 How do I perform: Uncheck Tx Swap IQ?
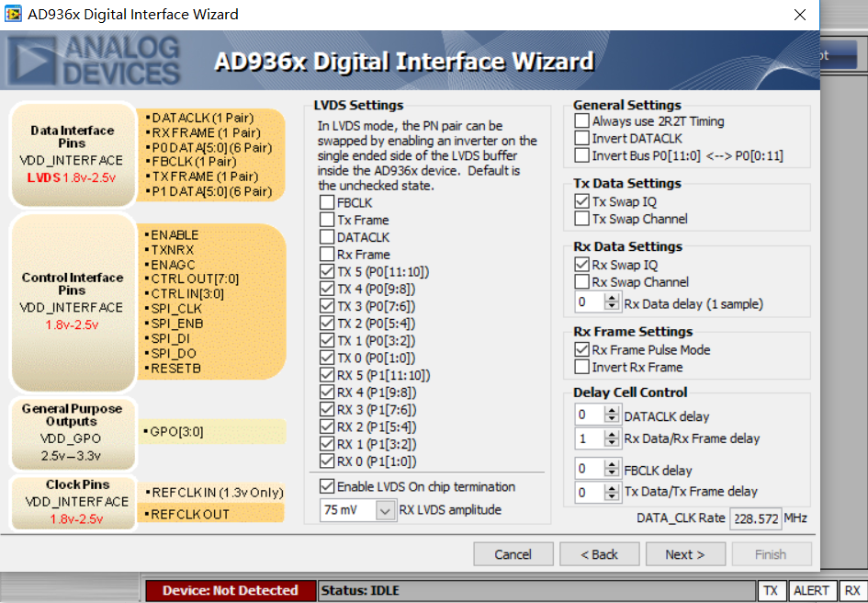pos(581,201)
